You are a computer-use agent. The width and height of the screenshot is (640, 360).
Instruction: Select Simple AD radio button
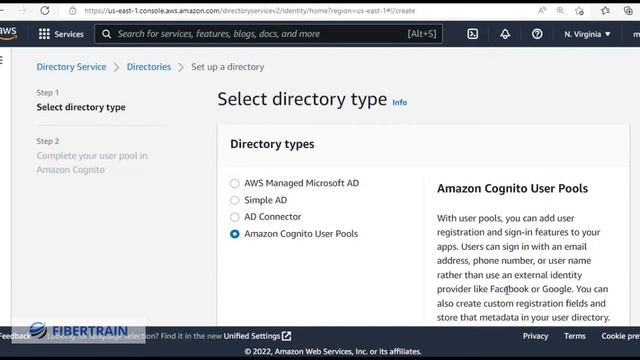(x=235, y=200)
